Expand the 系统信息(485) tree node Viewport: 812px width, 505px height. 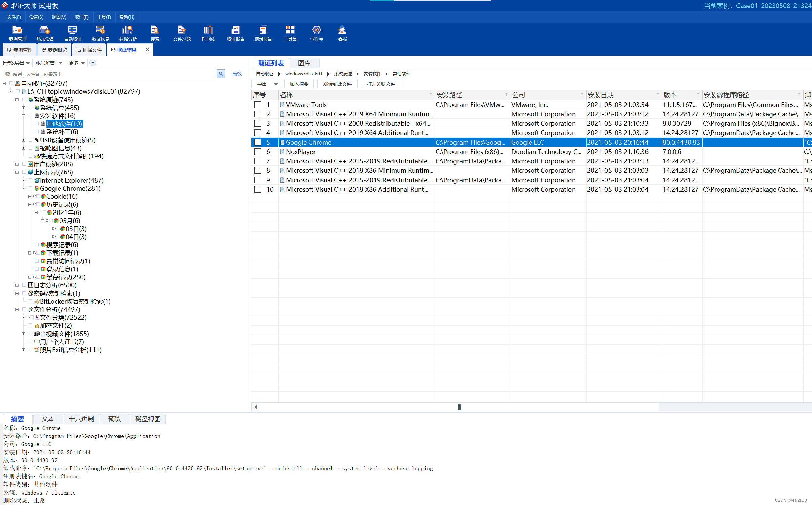point(23,108)
